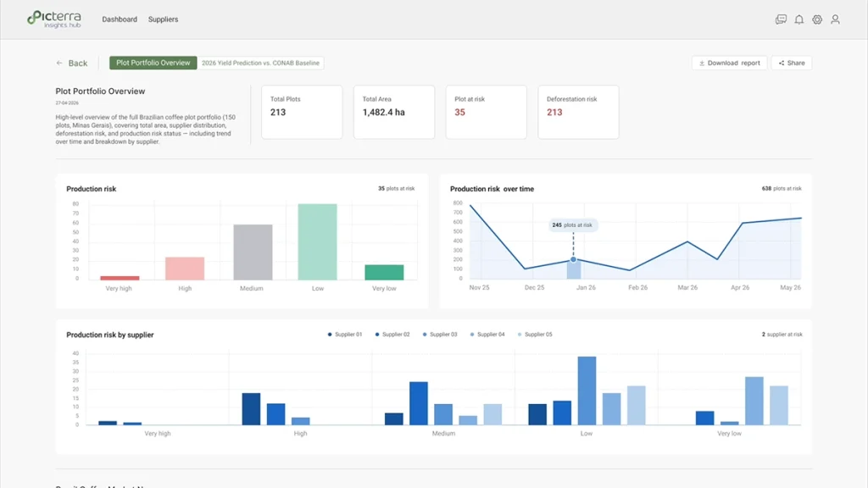The width and height of the screenshot is (868, 488).
Task: Open the notifications bell
Action: 798,19
